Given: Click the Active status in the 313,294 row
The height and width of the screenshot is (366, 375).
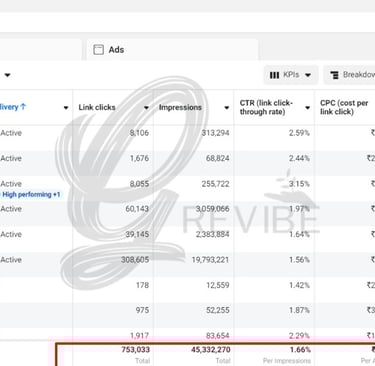Looking at the screenshot, I should 11,133.
